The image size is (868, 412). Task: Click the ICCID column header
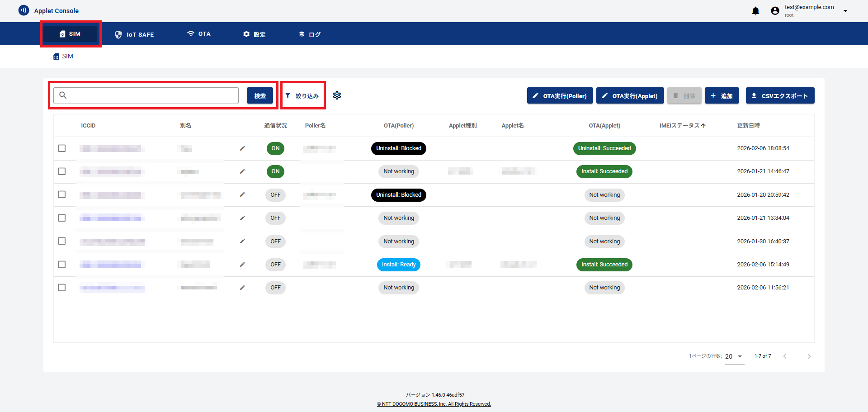pyautogui.click(x=88, y=126)
